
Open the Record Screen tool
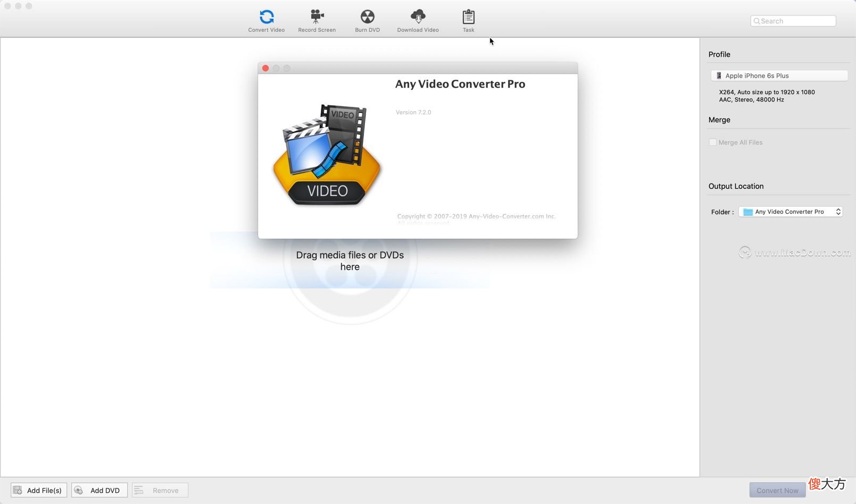(x=317, y=21)
